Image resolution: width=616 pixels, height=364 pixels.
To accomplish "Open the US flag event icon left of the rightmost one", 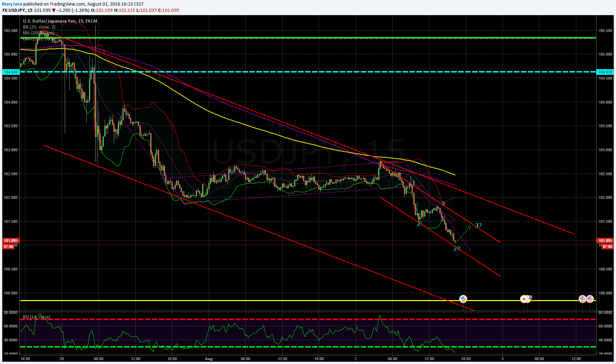I will point(582,299).
